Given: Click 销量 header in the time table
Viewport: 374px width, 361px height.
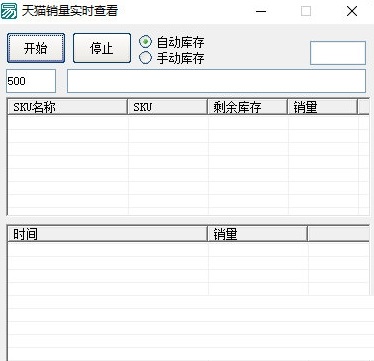Looking at the screenshot, I should [x=257, y=234].
